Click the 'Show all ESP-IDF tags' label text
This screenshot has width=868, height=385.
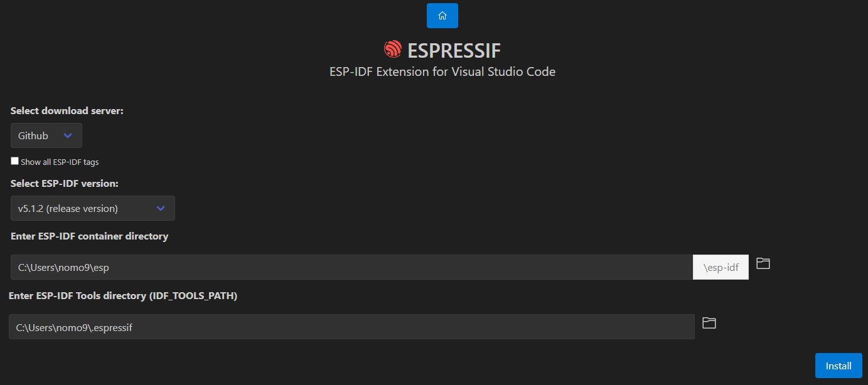(x=60, y=162)
